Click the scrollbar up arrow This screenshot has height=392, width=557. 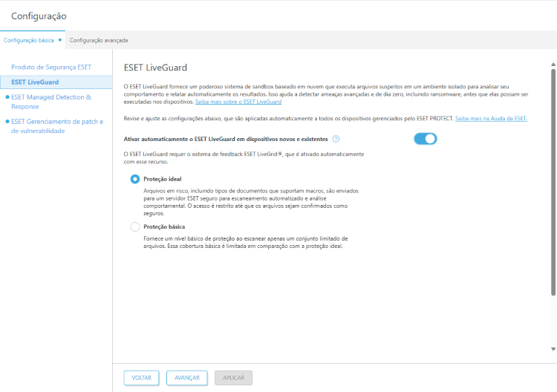point(553,65)
